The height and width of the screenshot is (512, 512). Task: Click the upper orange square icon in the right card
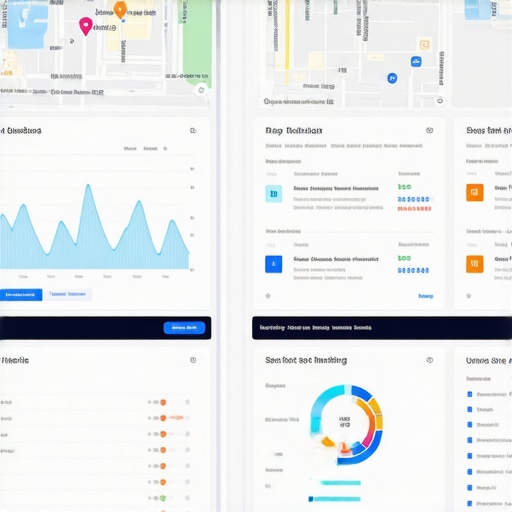click(475, 192)
